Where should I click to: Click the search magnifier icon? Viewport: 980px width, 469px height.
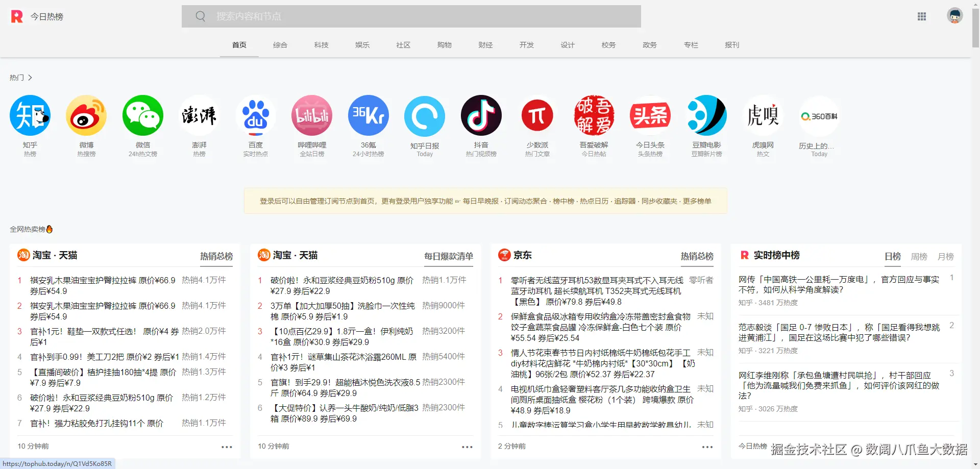201,16
